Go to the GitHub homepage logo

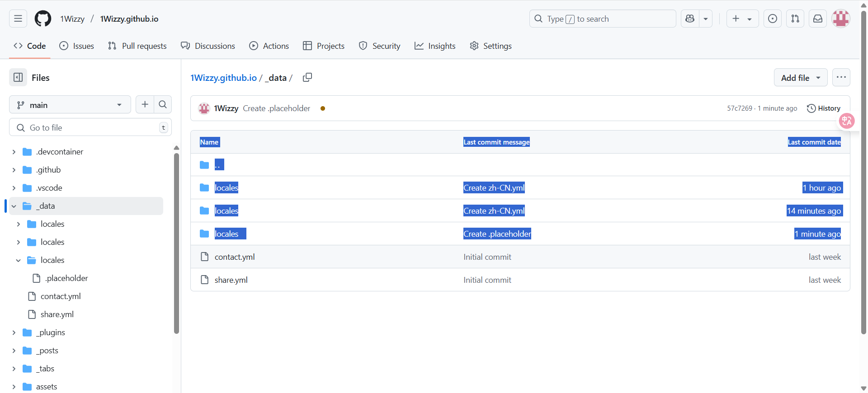point(43,19)
